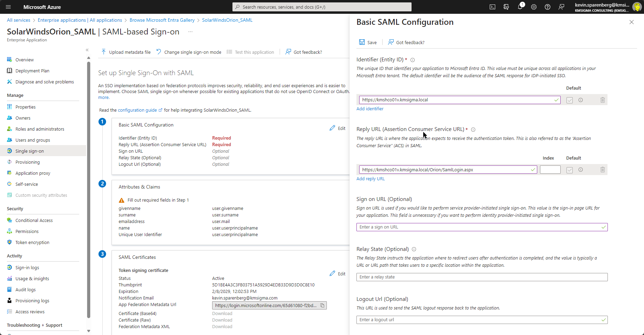Click the Identifier (Entity ID) info icon
Image resolution: width=644 pixels, height=335 pixels.
pyautogui.click(x=413, y=60)
